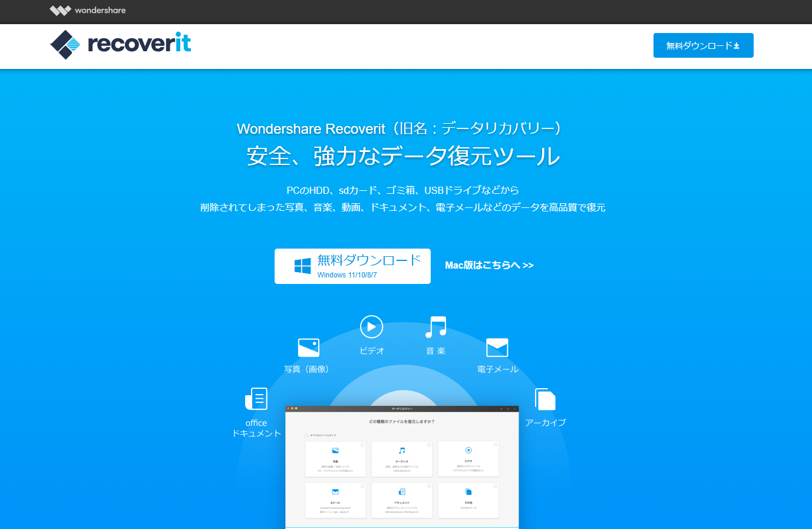Open the recoverit wordmark in the header
Viewport: 812px width, 529px height.
tap(139, 43)
